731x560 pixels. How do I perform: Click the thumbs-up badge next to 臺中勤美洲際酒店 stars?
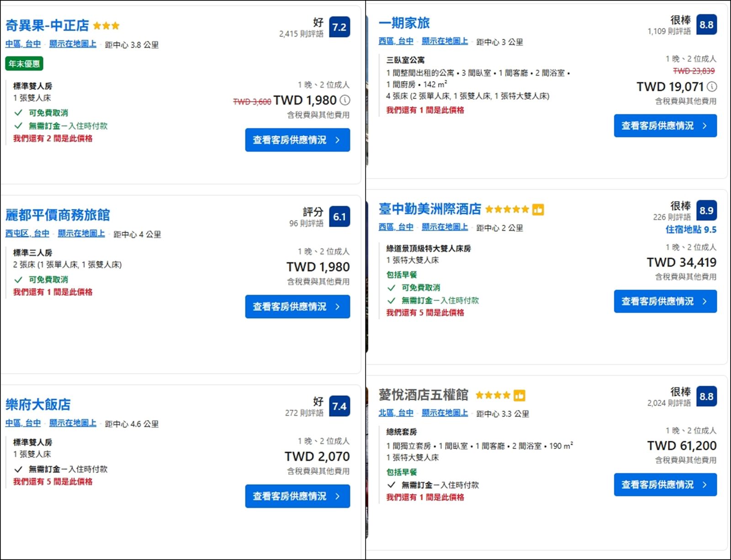click(x=539, y=209)
